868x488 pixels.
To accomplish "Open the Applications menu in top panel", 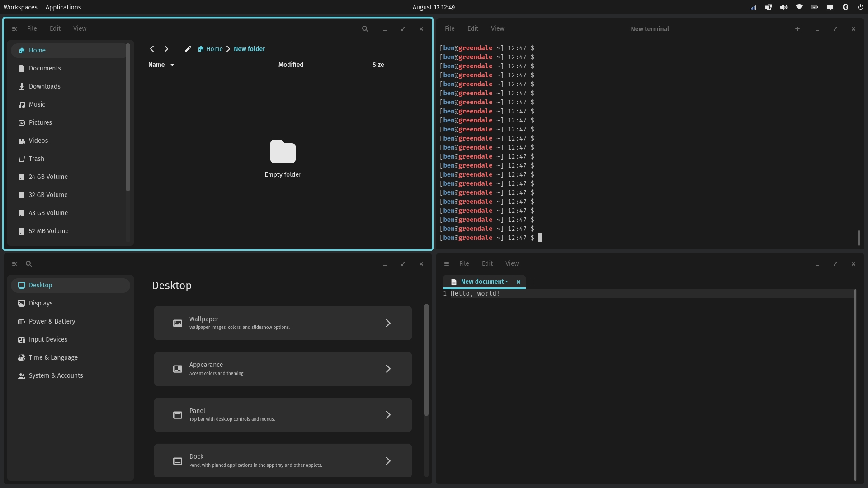I will [63, 7].
